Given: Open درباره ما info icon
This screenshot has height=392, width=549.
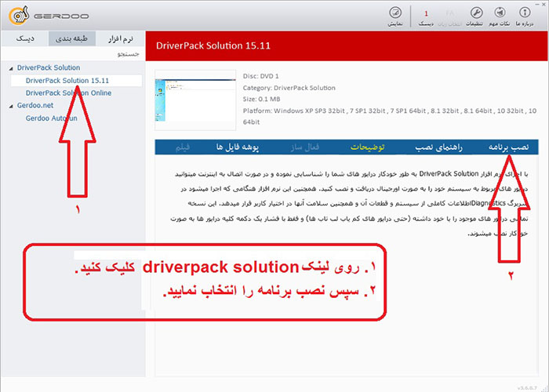Looking at the screenshot, I should pyautogui.click(x=525, y=16).
